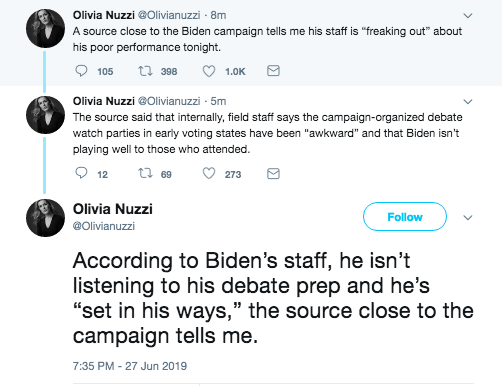This screenshot has height=386, width=502.
Task: Open Olivia Nuzzi avatar on first tweet
Action: [45, 29]
